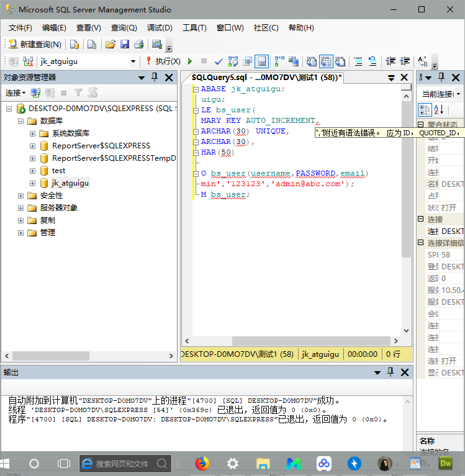Parse the query with the blue checkmark
This screenshot has width=465, height=476.
pos(219,61)
